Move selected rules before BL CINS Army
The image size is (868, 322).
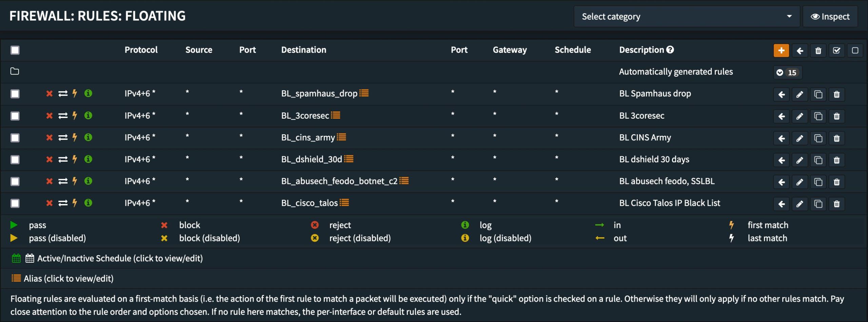(781, 138)
